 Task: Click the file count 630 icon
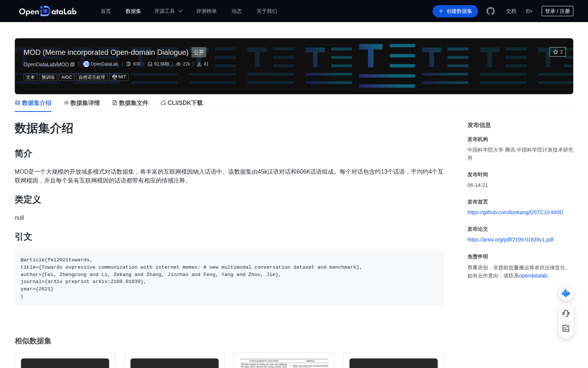[129, 64]
